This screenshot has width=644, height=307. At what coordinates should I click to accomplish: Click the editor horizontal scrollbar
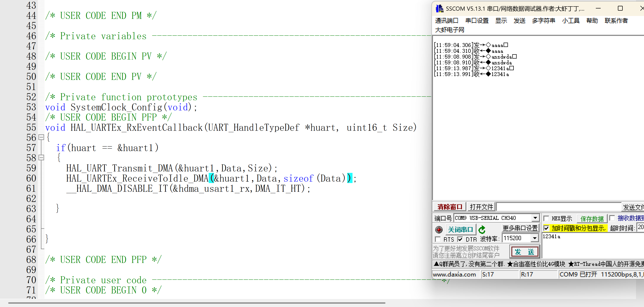(197, 303)
